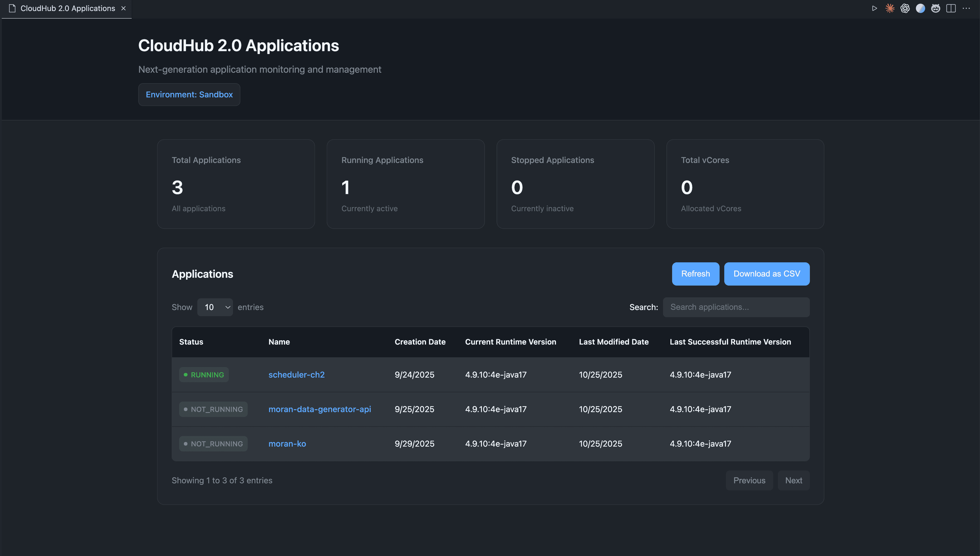The height and width of the screenshot is (556, 980).
Task: Open the ellipsis overflow menu
Action: pos(967,8)
